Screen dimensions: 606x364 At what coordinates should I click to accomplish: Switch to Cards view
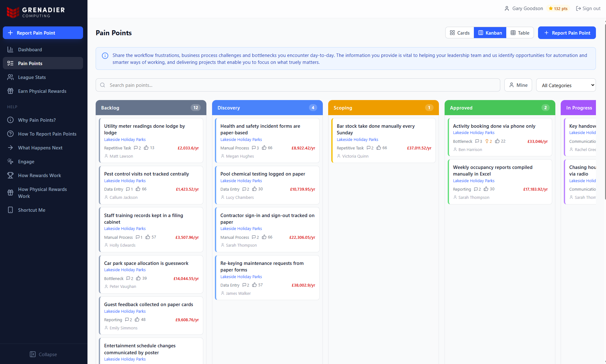coord(459,32)
